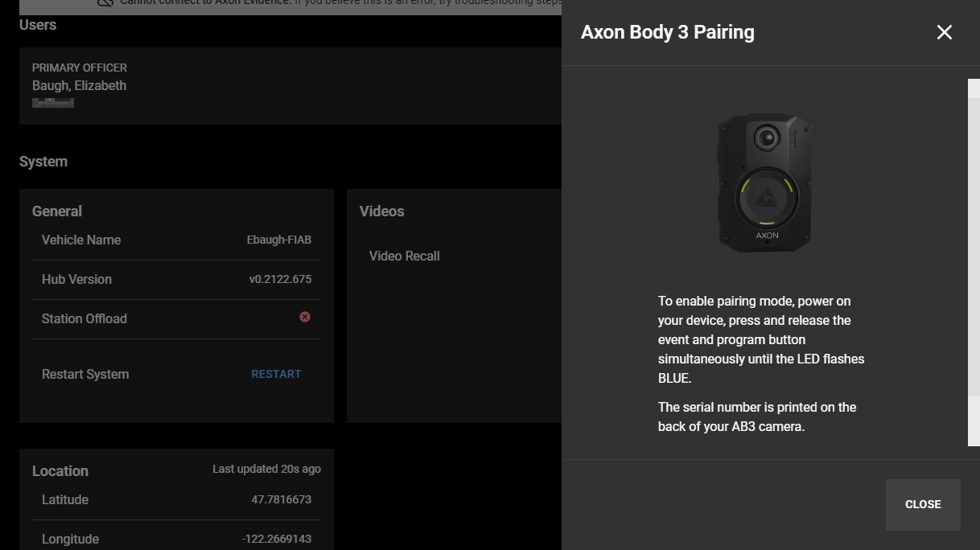Click the System section header

coord(43,161)
